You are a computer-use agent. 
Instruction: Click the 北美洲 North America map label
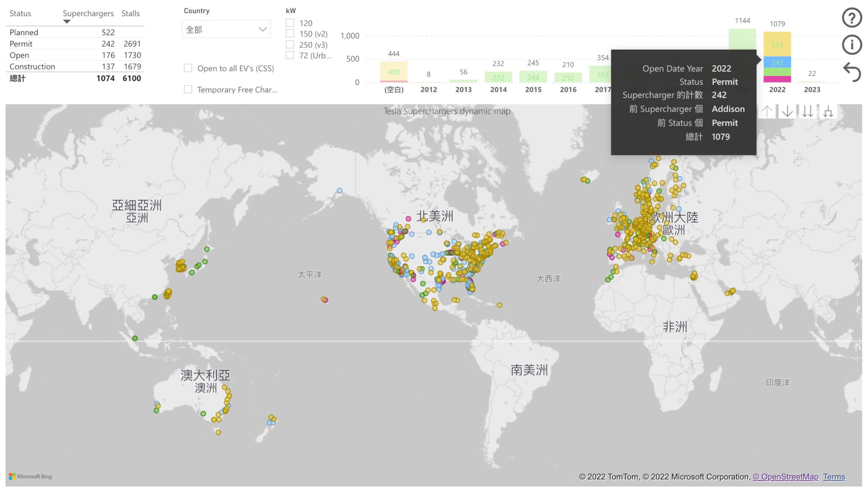[x=435, y=216]
